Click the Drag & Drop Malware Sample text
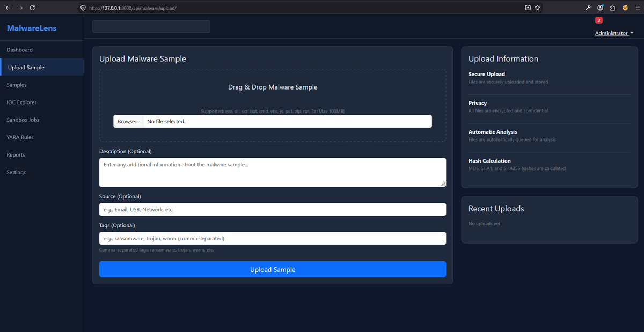The height and width of the screenshot is (332, 644). [x=273, y=87]
